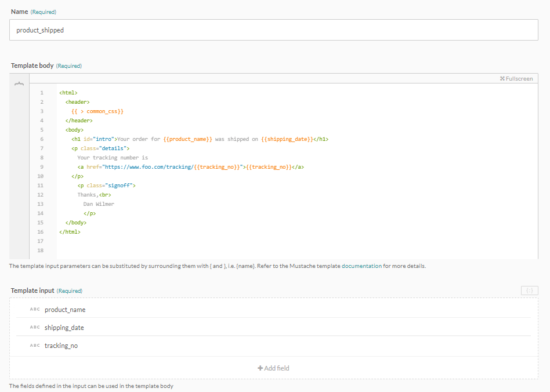The height and width of the screenshot is (392, 550).
Task: Toggle Fullscreen mode for the template editor
Action: coord(516,78)
